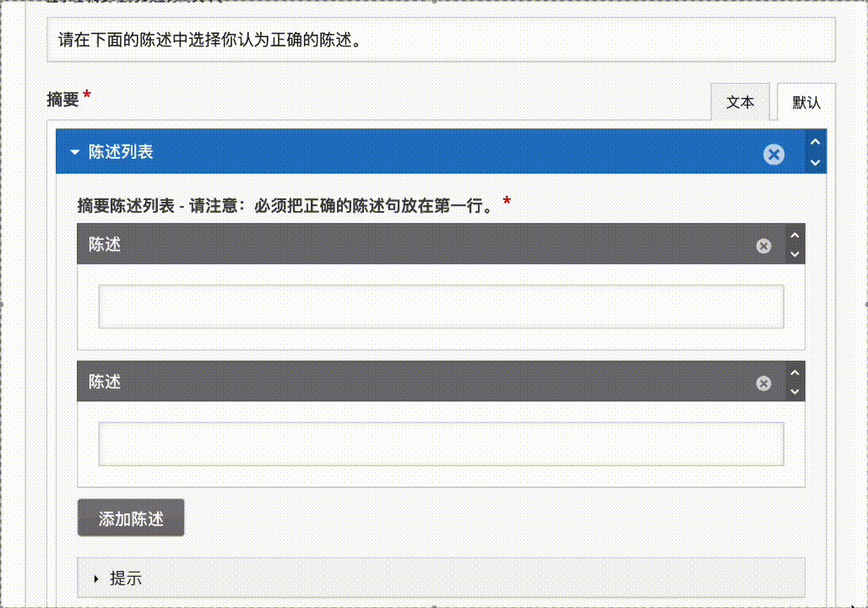The width and height of the screenshot is (868, 608).
Task: Move the second 陈述 item down
Action: pos(794,392)
